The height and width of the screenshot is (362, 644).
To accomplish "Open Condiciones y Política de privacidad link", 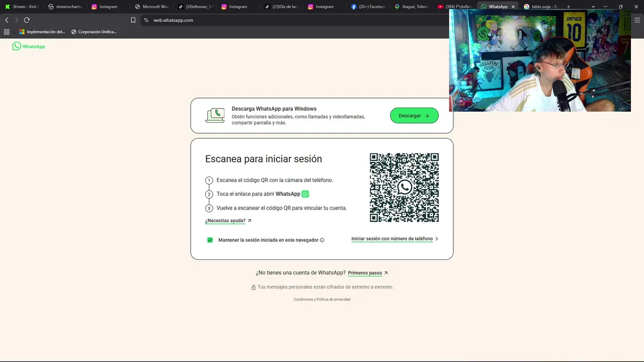I will click(x=322, y=299).
